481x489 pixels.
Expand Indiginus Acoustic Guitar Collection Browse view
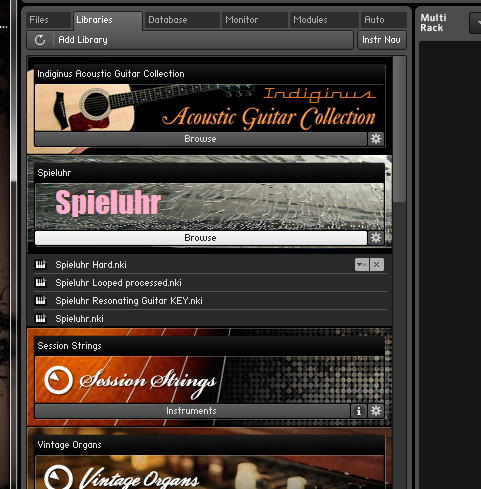(201, 139)
